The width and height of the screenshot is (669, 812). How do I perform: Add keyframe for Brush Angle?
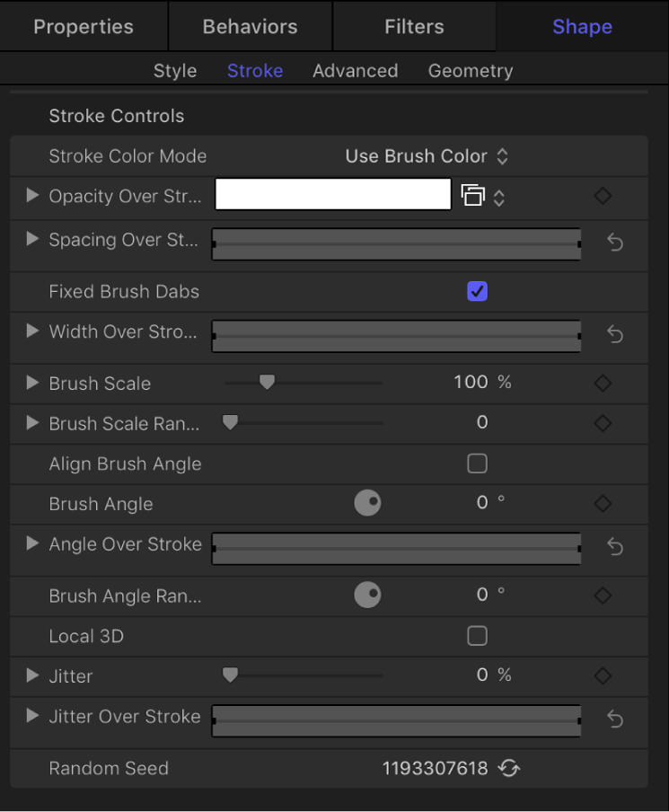(x=603, y=505)
